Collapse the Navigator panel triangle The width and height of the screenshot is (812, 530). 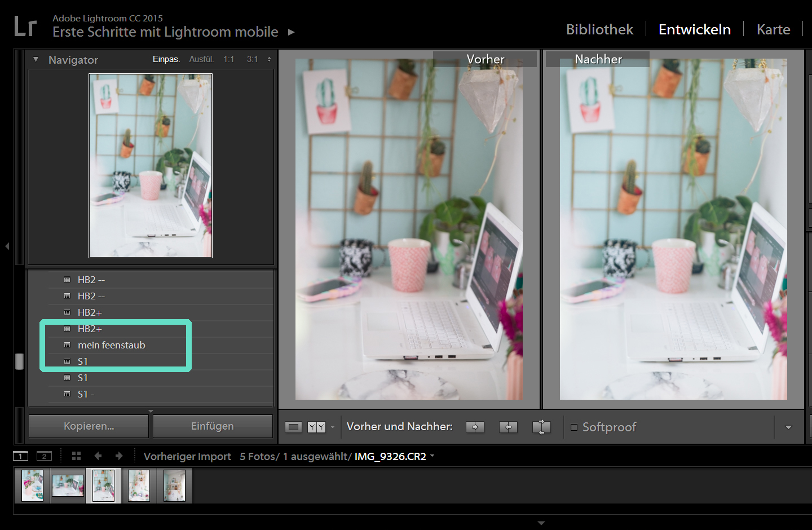(36, 59)
